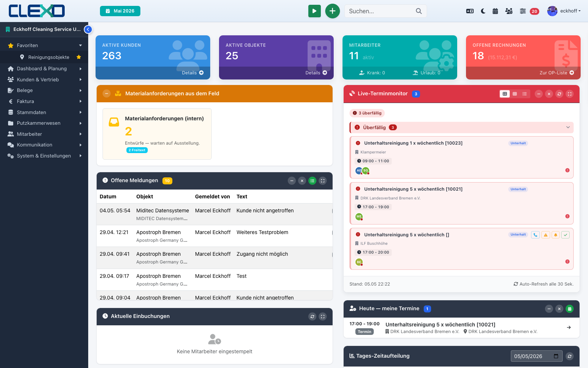Click the ME avatar on DRK Landesverband appointment
The width and height of the screenshot is (588, 368).
click(x=359, y=216)
